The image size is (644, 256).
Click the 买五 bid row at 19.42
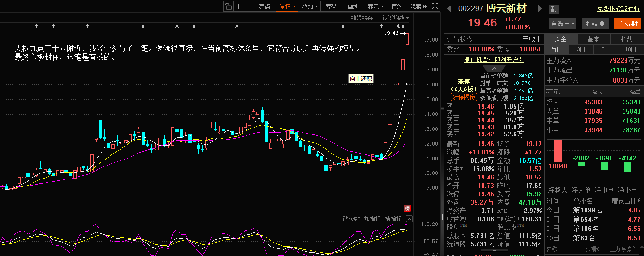494,134
